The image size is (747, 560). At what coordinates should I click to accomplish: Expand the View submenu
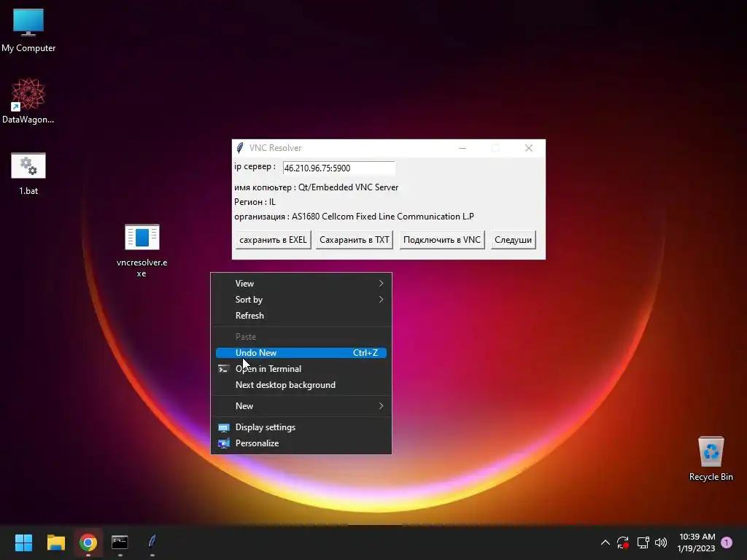coord(301,284)
